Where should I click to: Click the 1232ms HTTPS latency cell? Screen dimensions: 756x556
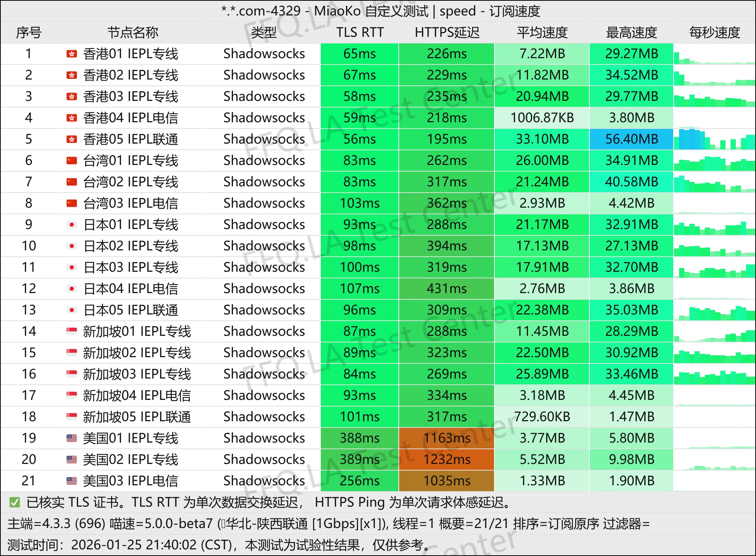click(x=447, y=460)
